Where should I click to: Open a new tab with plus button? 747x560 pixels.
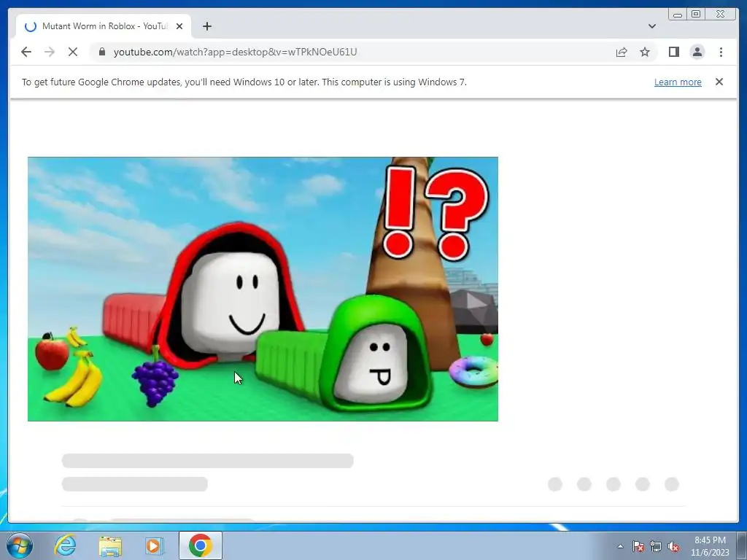click(206, 26)
